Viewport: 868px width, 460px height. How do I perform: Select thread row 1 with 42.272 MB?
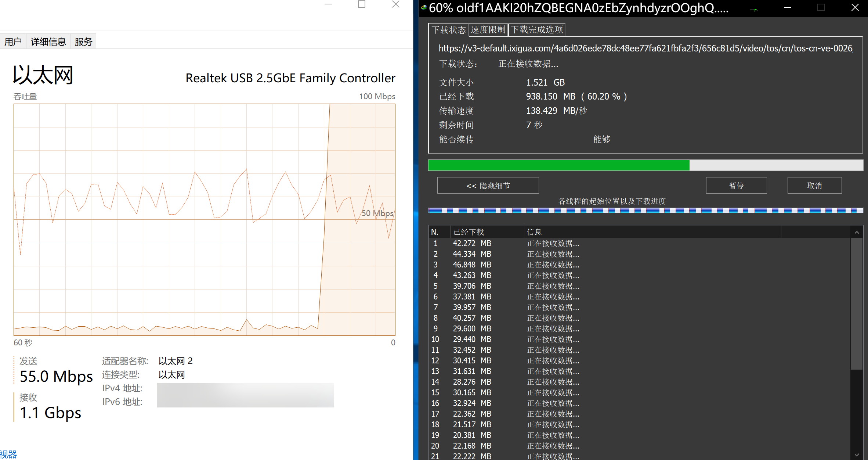pyautogui.click(x=639, y=243)
